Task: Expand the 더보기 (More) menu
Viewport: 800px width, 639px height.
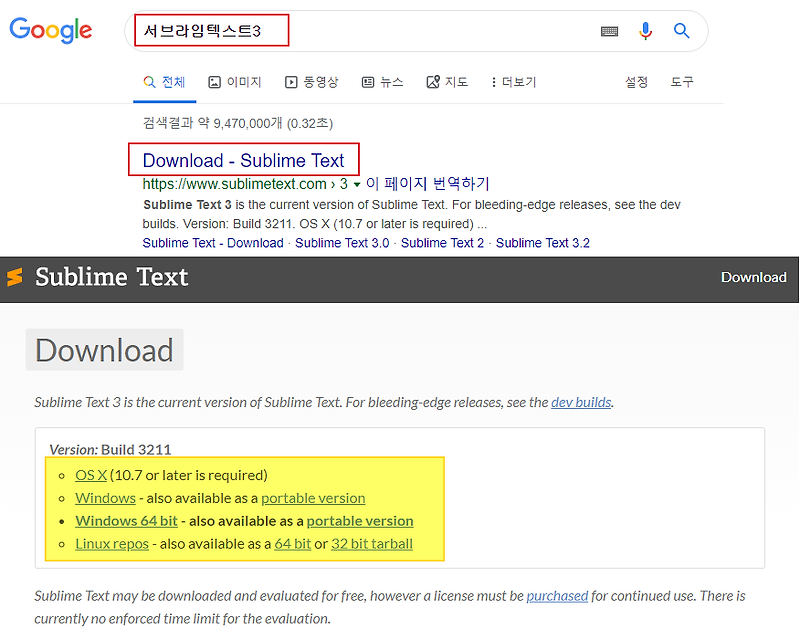Action: click(x=514, y=82)
